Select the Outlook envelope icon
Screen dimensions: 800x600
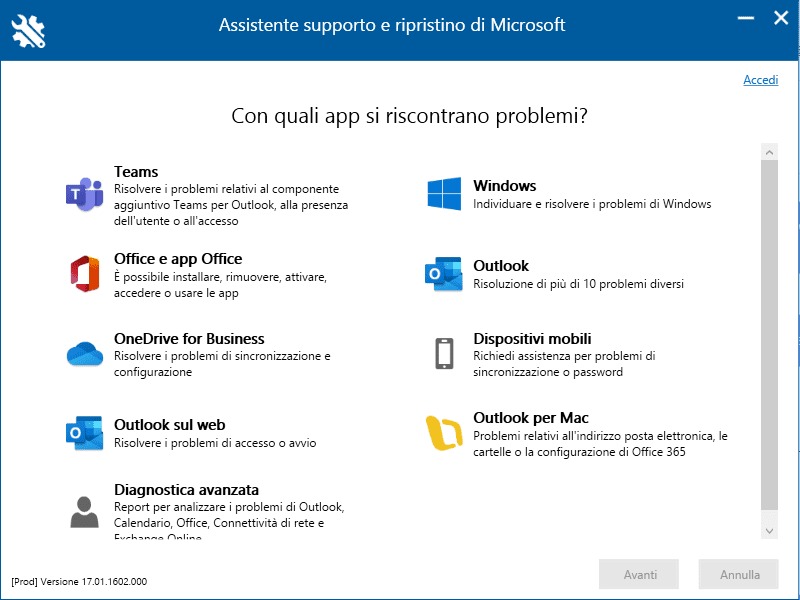tap(444, 274)
